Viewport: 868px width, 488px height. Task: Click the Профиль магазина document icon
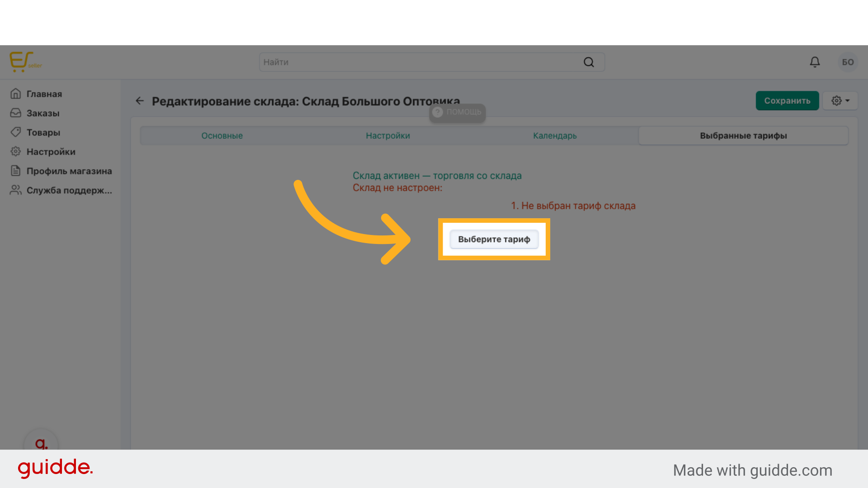16,171
